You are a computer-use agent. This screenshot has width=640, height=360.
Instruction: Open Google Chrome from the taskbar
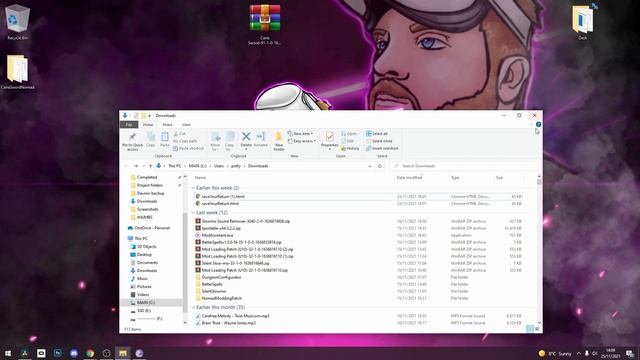[90, 353]
